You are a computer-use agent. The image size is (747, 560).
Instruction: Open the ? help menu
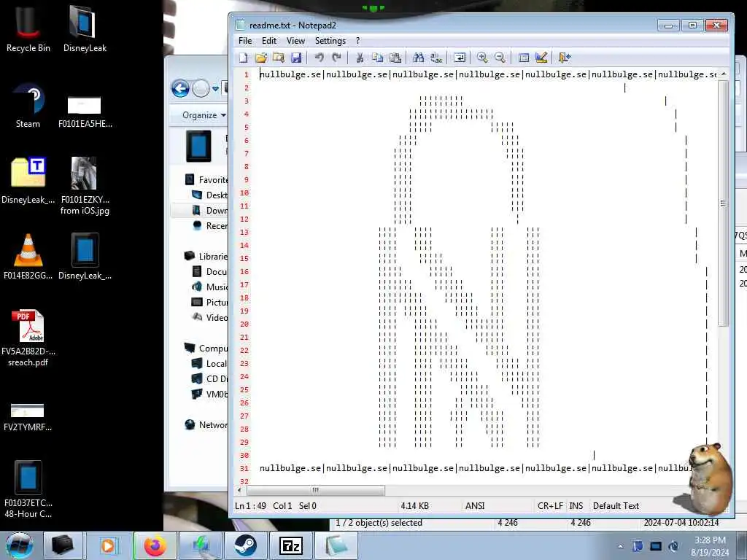357,41
